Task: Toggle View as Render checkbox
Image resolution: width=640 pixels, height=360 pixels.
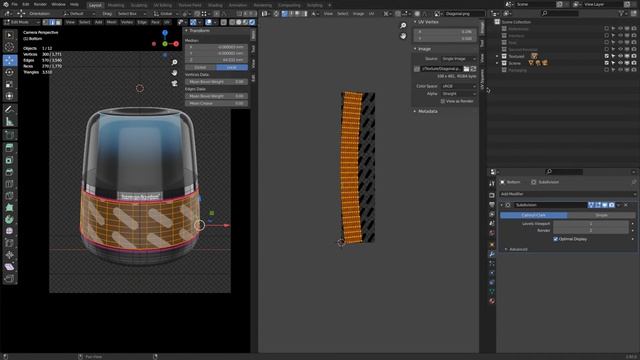Action: coord(442,101)
